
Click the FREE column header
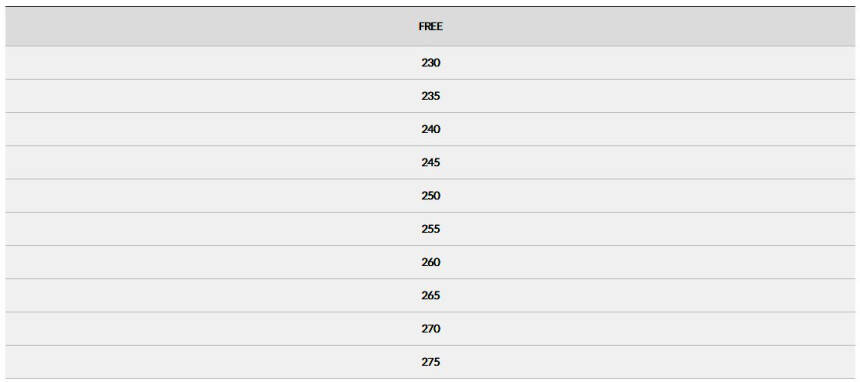(431, 26)
